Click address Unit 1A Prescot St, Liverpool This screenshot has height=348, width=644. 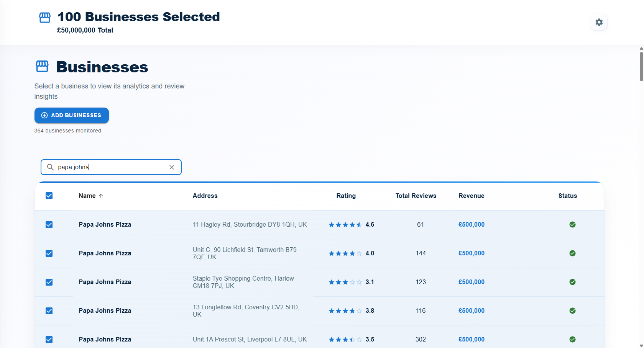point(250,340)
